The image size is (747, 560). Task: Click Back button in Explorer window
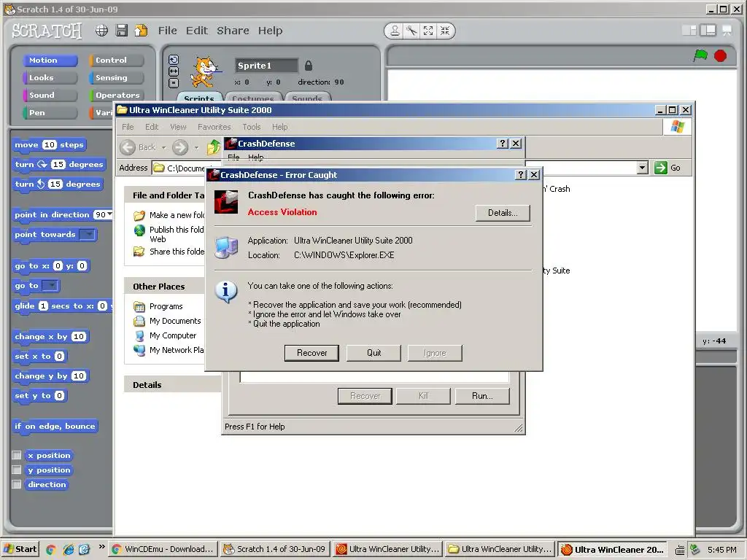[138, 147]
